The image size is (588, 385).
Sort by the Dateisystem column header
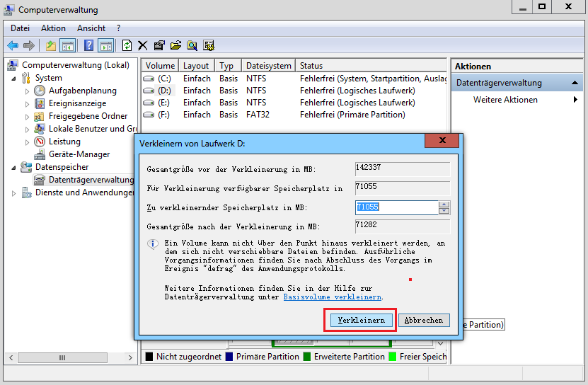tap(268, 66)
